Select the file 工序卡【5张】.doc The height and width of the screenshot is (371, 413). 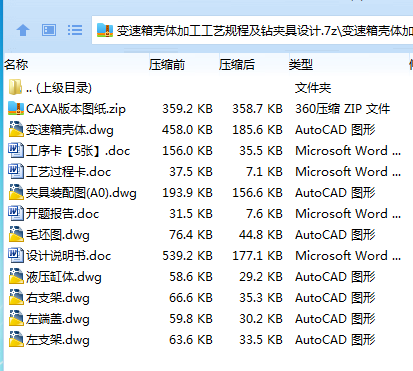[78, 151]
